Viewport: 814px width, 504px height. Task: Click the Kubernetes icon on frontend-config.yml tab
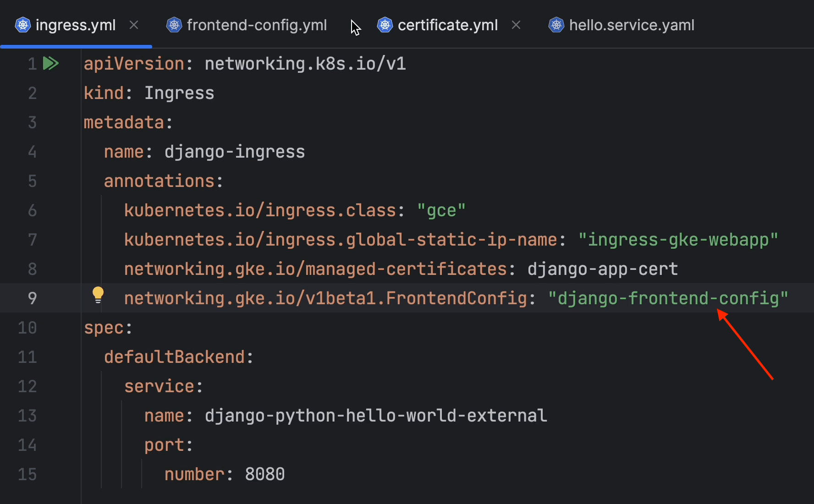(174, 25)
